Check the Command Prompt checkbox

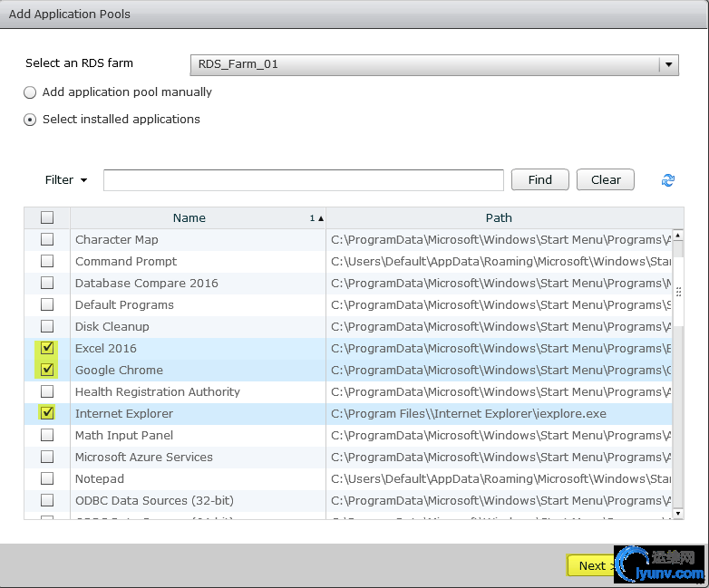(47, 261)
